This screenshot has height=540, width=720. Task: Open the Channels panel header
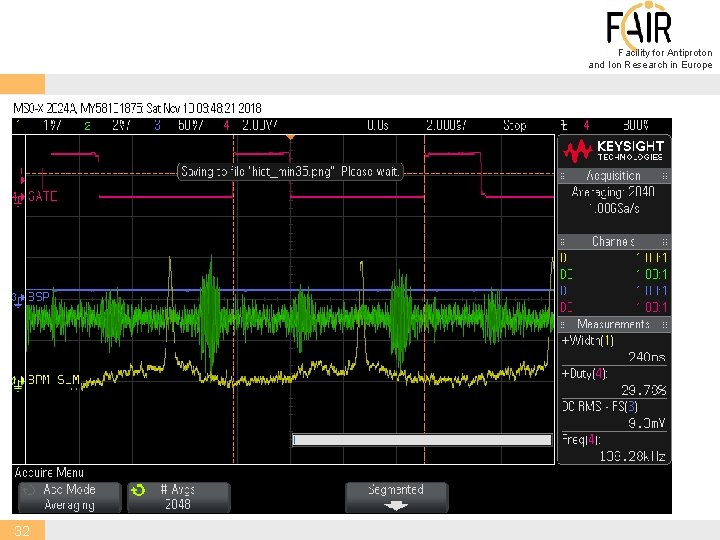pos(613,241)
